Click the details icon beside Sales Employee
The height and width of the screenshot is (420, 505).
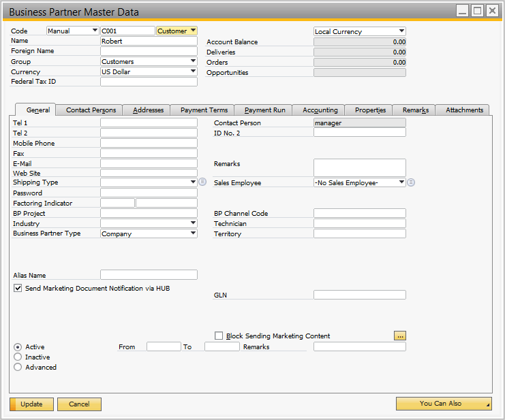coord(411,182)
